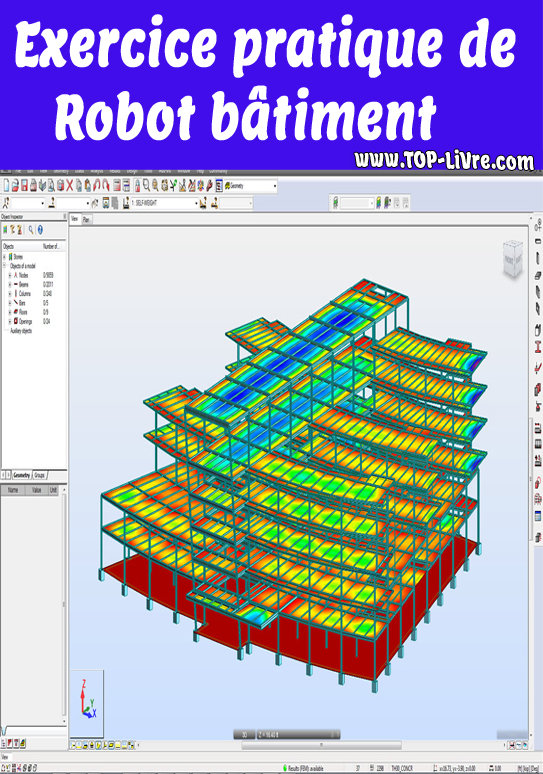
Task: Click the load case selection icon
Action: click(x=126, y=203)
